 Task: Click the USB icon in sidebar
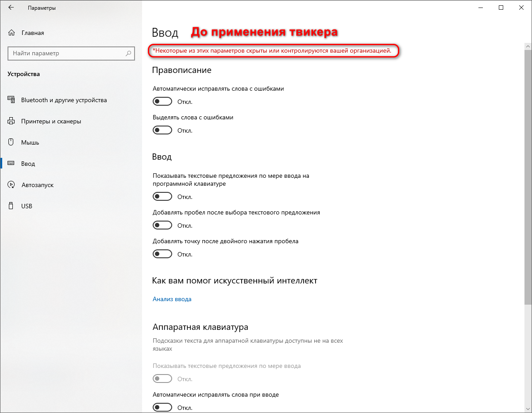(x=12, y=206)
